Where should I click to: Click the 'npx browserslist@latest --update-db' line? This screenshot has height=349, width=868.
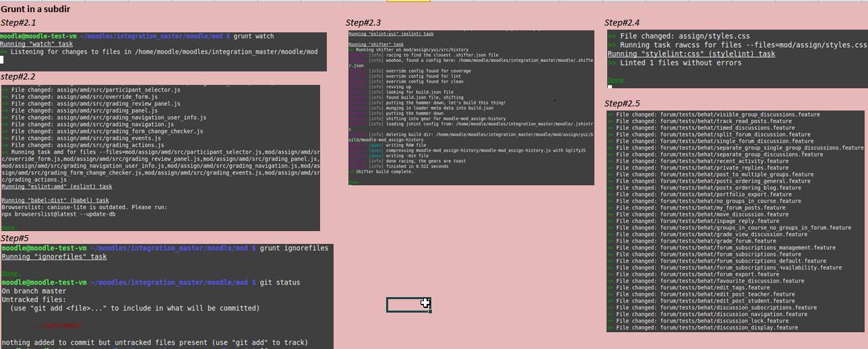click(58, 215)
